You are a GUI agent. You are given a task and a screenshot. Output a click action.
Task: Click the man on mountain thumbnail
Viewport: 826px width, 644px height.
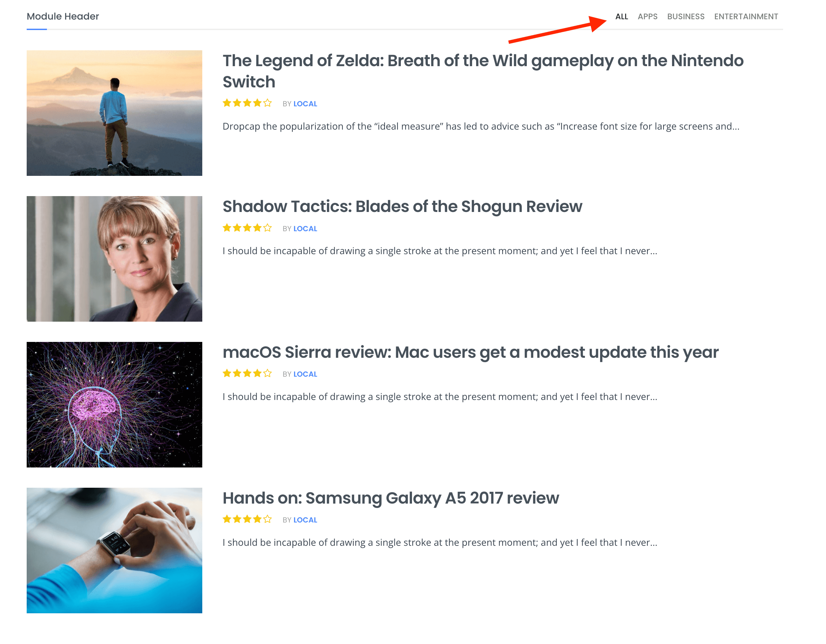point(114,113)
